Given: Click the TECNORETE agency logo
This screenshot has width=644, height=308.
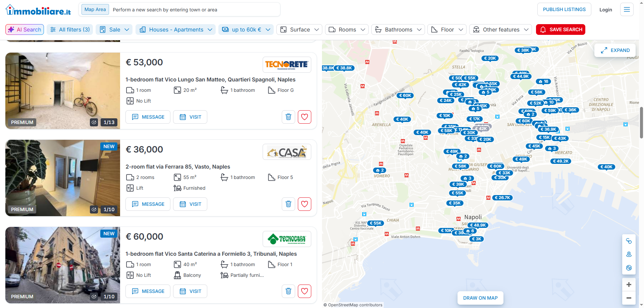Looking at the screenshot, I should pos(287,65).
